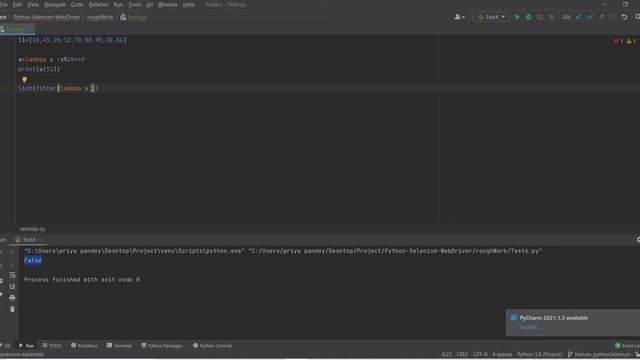Screen dimensions: 640x360
Task: Update project with the blue Git arrow
Action: [x=579, y=17]
